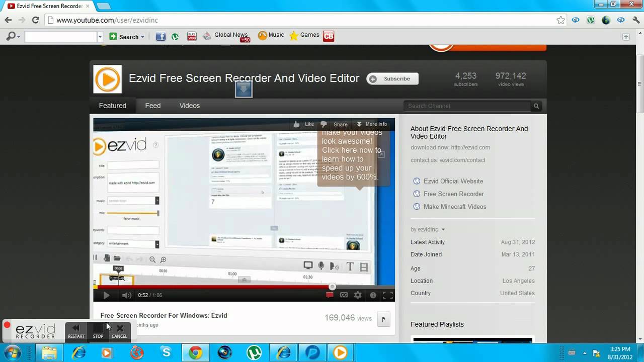Open Windows Explorer from taskbar
The image size is (644, 362).
coord(49,353)
